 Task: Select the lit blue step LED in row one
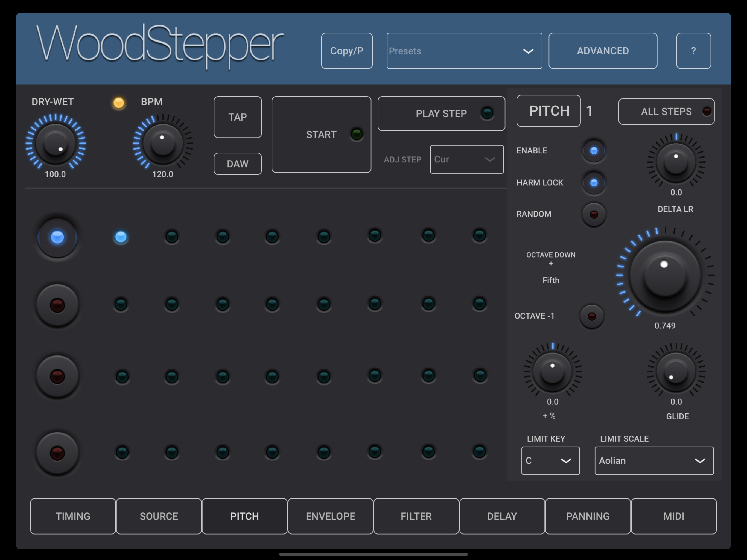[121, 237]
